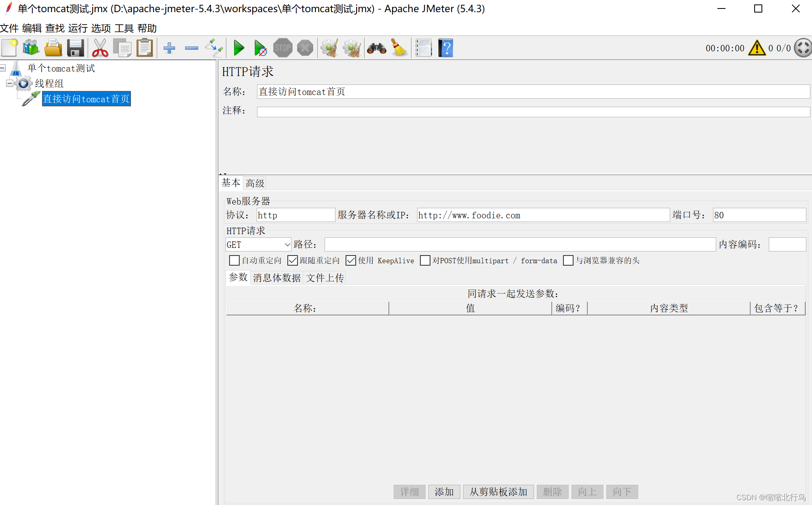
Task: Open the 选项 menu
Action: pos(101,28)
